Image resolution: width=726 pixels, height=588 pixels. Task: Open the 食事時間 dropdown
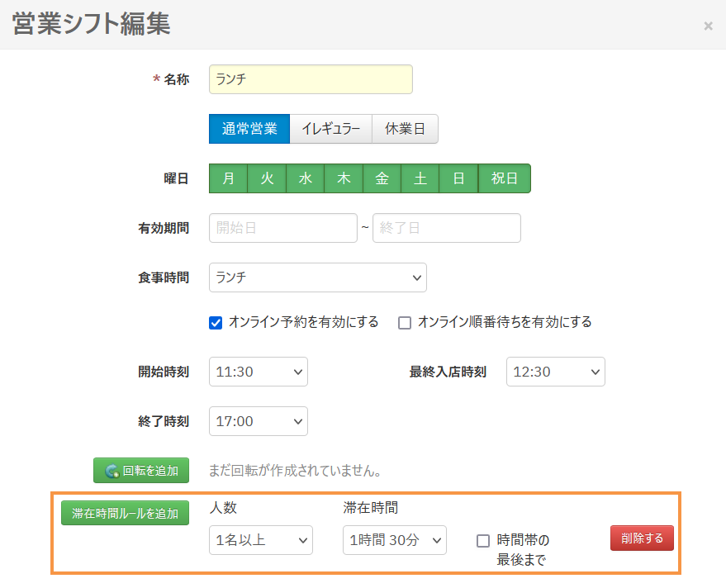pos(318,277)
